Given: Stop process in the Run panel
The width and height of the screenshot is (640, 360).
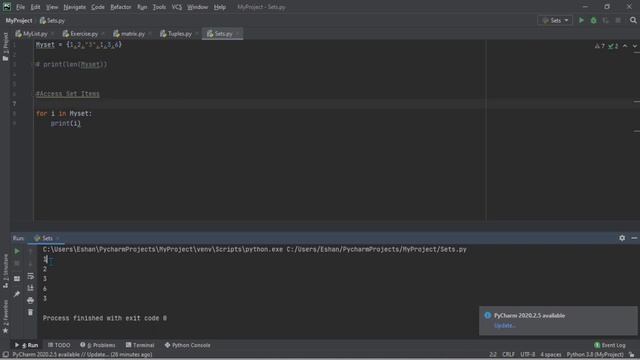Looking at the screenshot, I should pos(17,264).
